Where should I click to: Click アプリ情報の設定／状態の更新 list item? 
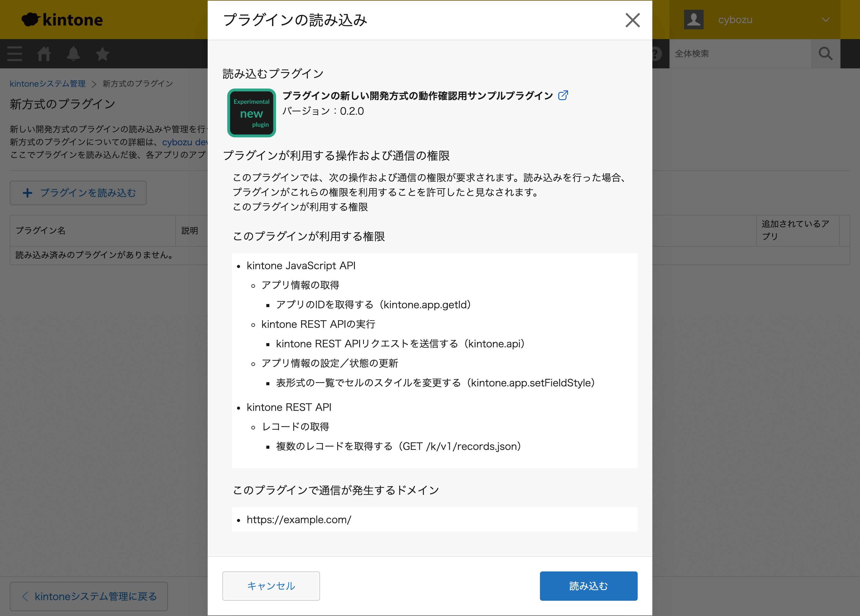point(330,363)
